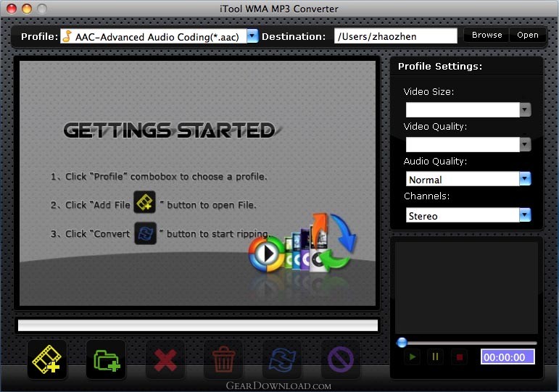Click the Audio Quality: label

435,162
